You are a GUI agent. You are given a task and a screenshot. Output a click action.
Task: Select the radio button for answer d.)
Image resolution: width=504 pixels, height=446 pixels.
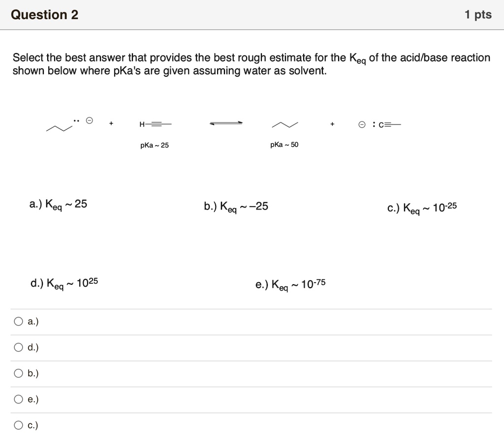(18, 347)
